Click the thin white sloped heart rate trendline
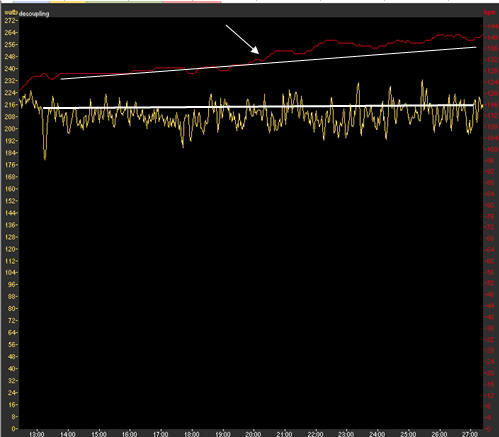Viewport: 499px width, 437px height. [x=268, y=63]
